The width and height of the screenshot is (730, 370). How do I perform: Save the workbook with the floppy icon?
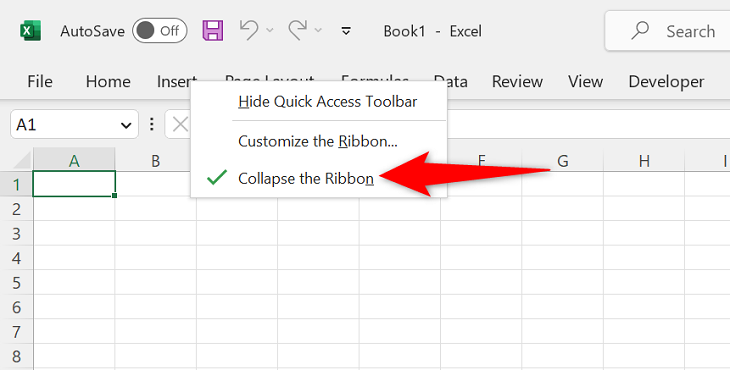click(213, 31)
